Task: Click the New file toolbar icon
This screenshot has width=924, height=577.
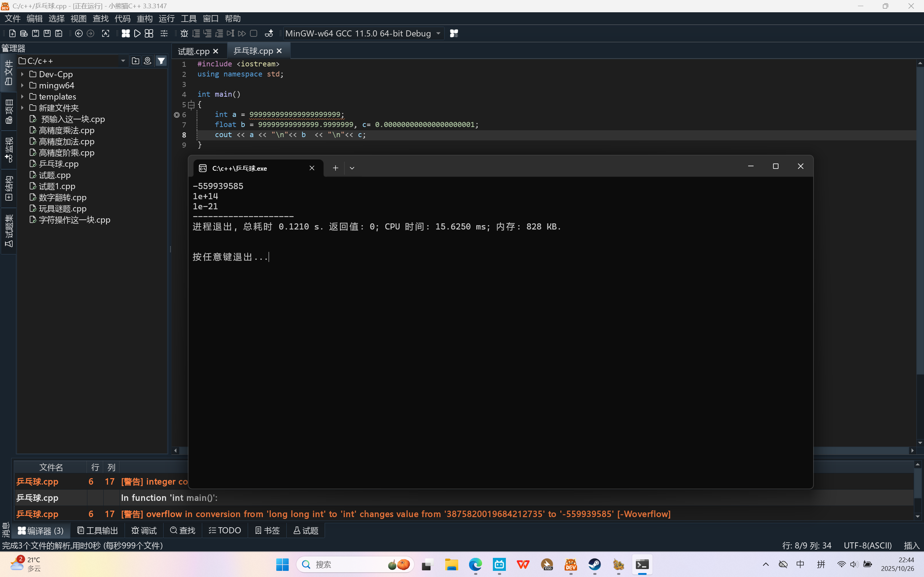Action: coord(12,34)
